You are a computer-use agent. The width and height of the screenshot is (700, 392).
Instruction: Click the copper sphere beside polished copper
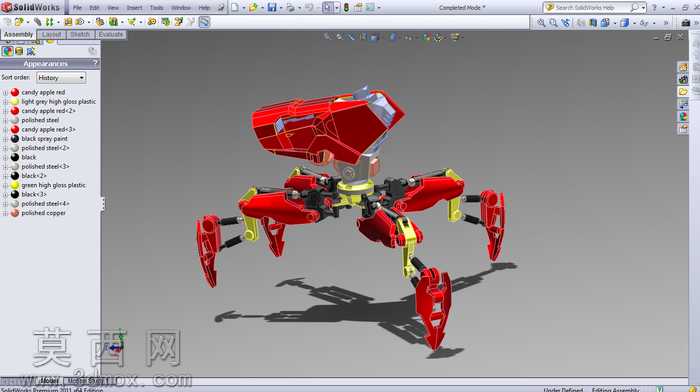point(15,213)
